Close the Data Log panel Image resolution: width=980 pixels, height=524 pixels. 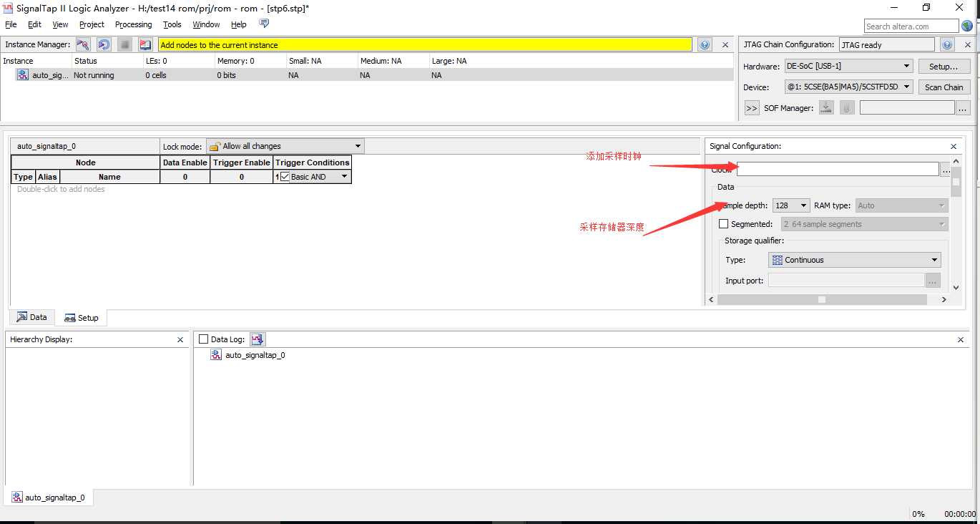[x=961, y=339]
